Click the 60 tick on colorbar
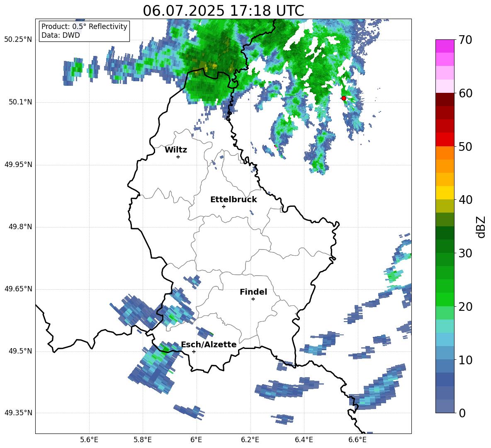 point(465,93)
